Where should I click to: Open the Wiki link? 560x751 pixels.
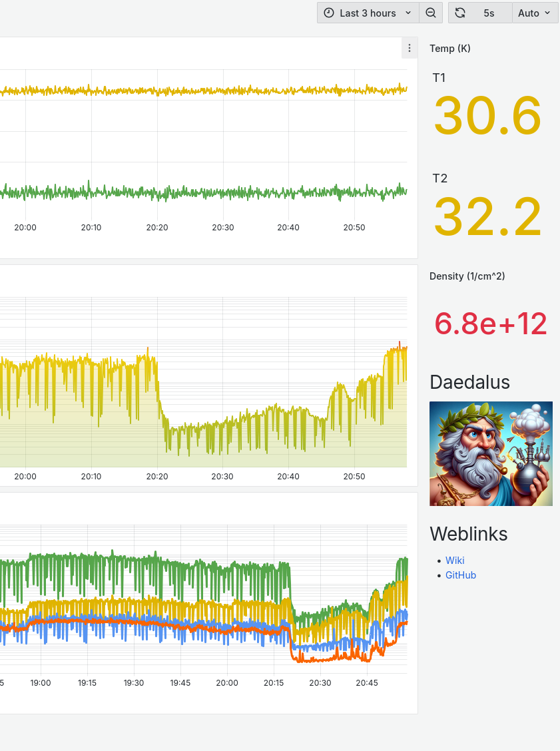tap(455, 561)
